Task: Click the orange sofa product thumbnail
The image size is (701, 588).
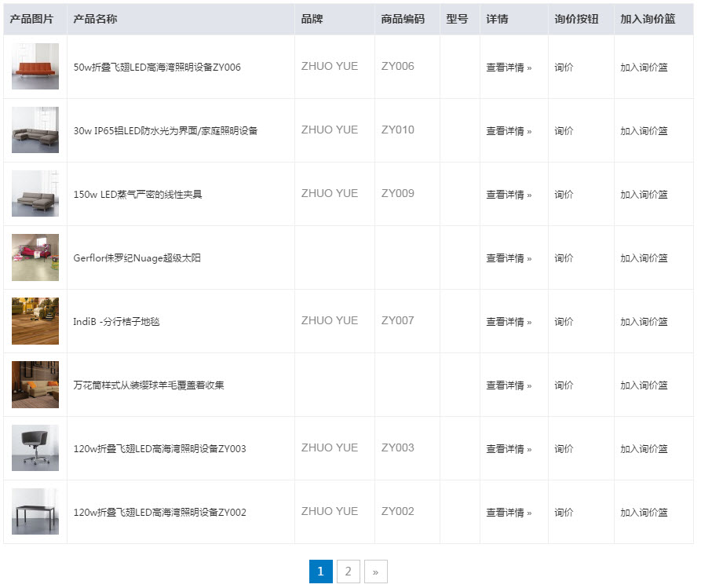Action: click(x=35, y=67)
